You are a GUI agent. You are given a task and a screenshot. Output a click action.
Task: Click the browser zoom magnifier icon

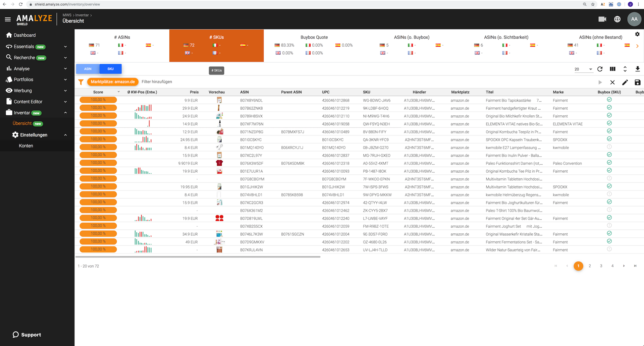(x=585, y=4)
